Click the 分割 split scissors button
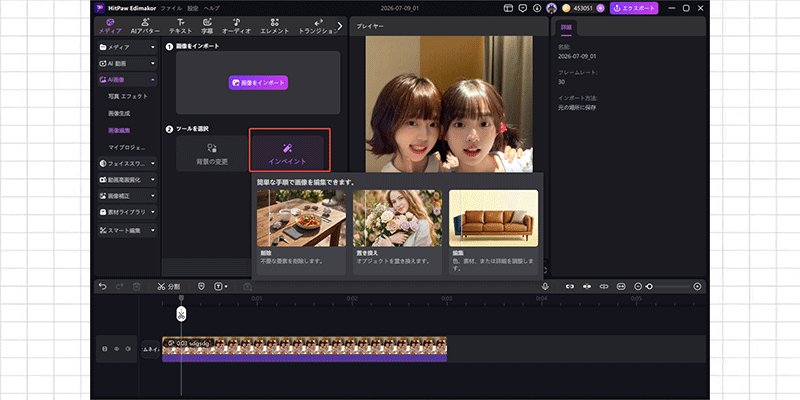 [x=168, y=287]
